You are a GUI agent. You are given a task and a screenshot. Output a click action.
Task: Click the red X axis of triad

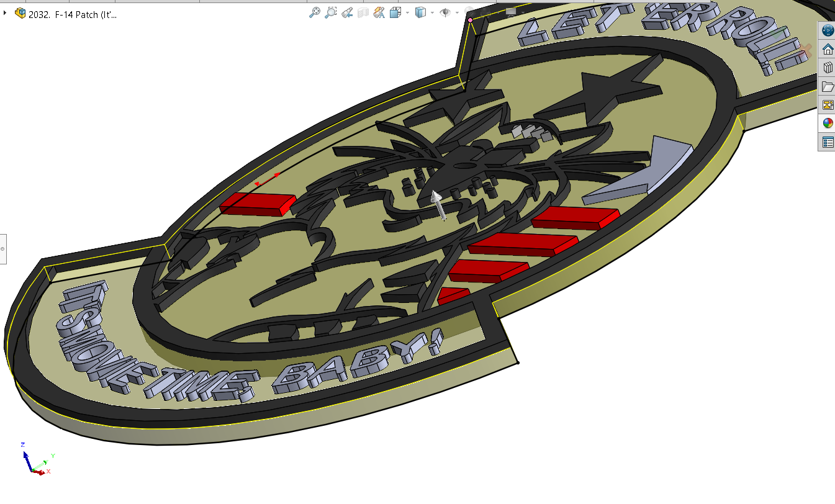[39, 472]
